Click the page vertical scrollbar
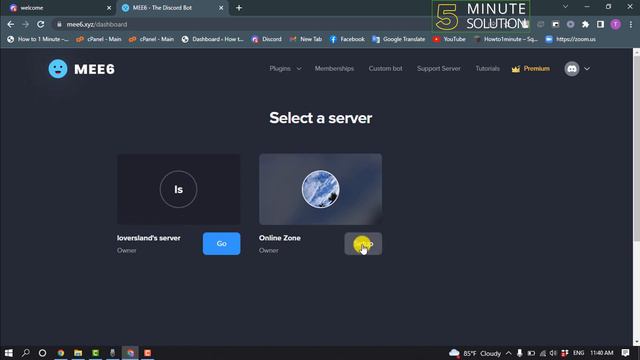640x360 pixels. [x=636, y=149]
